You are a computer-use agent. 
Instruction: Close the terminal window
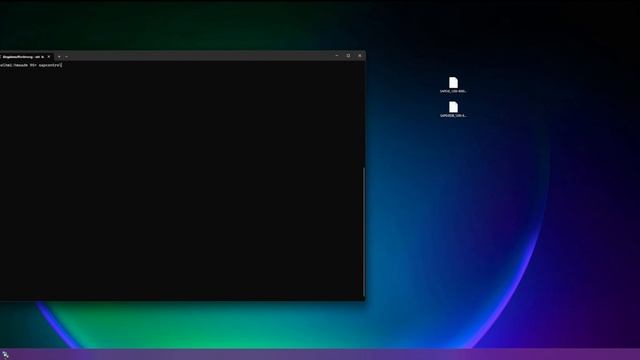pos(360,56)
